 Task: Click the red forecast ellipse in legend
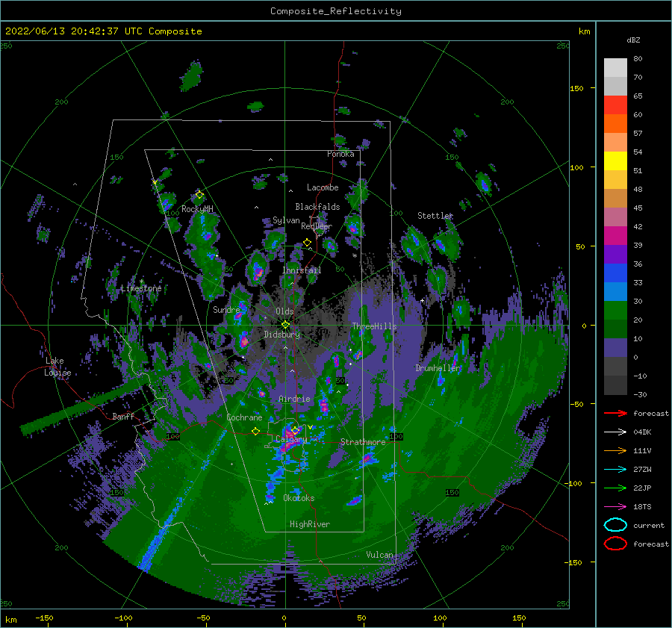pyautogui.click(x=615, y=544)
